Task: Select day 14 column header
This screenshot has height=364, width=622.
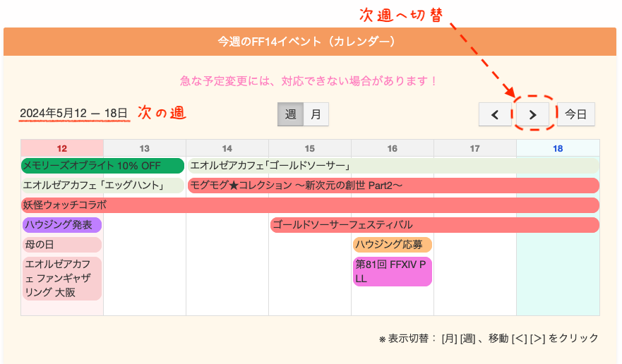Action: (227, 148)
